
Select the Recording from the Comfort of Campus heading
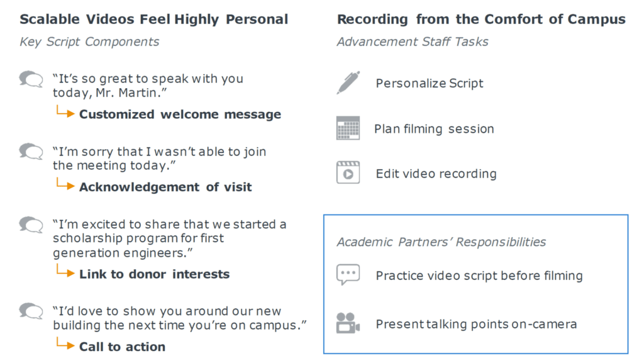481,20
